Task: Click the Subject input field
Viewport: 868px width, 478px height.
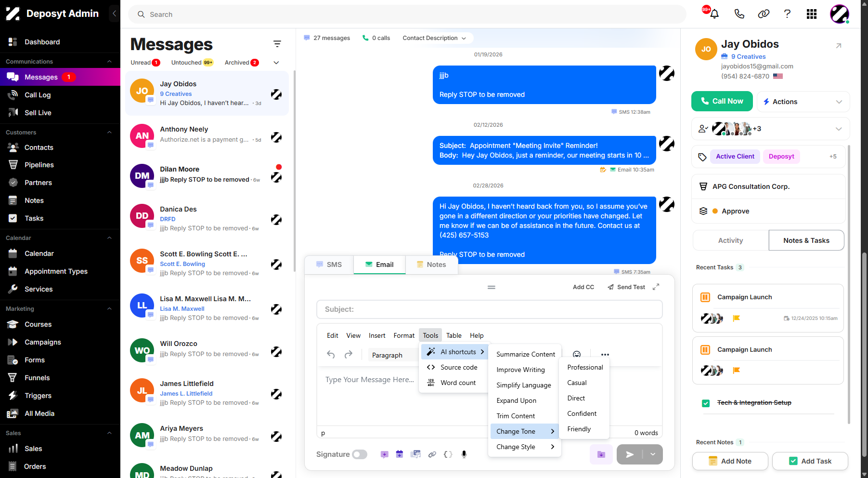Action: coord(490,309)
